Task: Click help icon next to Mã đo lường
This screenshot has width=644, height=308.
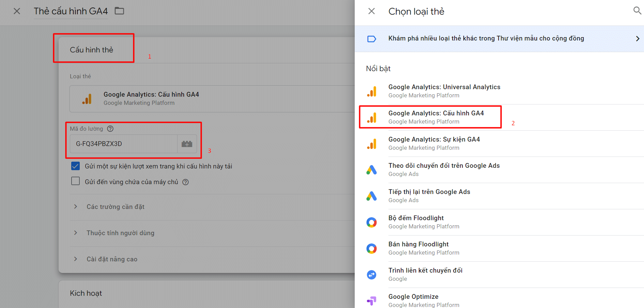Action: tap(110, 129)
